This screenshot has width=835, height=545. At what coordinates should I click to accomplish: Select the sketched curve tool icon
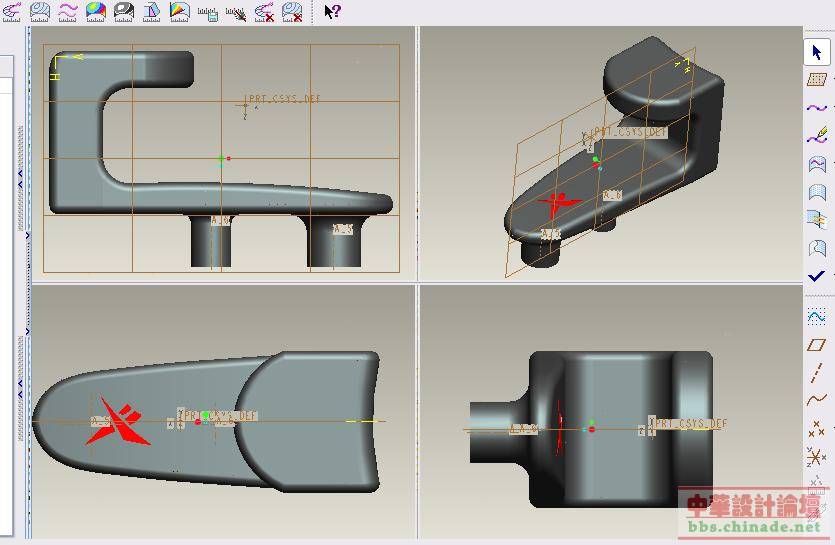[816, 316]
